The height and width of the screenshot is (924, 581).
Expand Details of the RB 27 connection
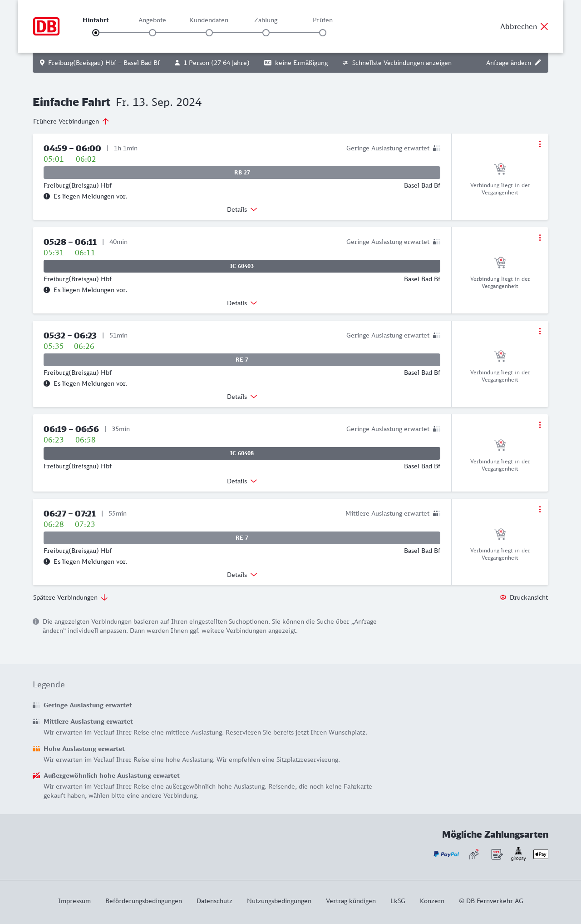pos(242,209)
